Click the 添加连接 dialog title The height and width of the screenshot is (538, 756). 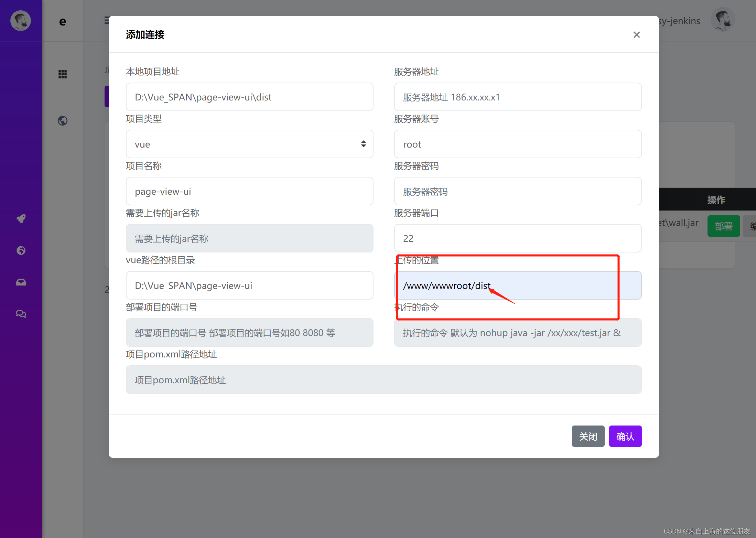pos(145,35)
